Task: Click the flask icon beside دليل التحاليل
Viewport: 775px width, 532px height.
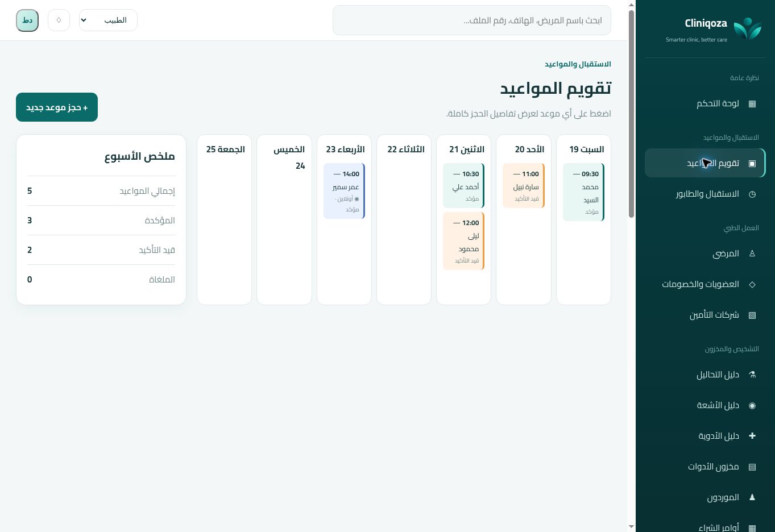Action: [x=752, y=375]
